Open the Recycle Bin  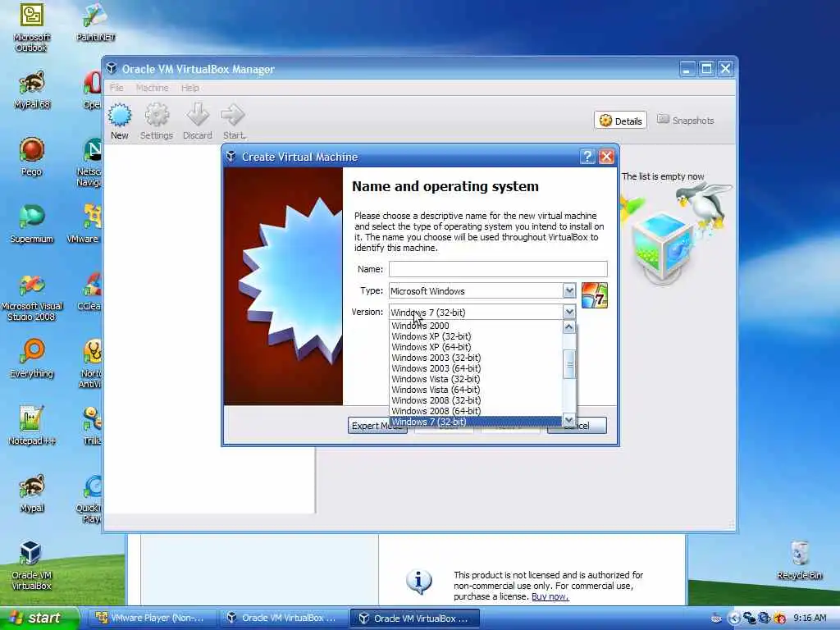(x=799, y=560)
